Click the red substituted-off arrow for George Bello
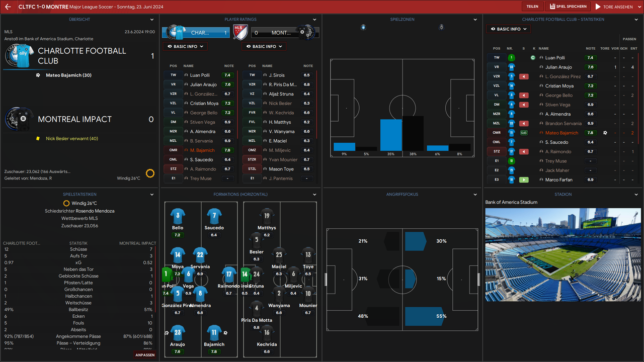This screenshot has height=362, width=644. click(524, 96)
